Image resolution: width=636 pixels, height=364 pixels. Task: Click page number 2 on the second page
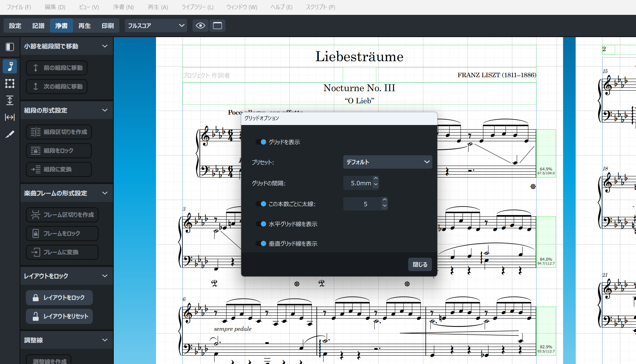604,49
